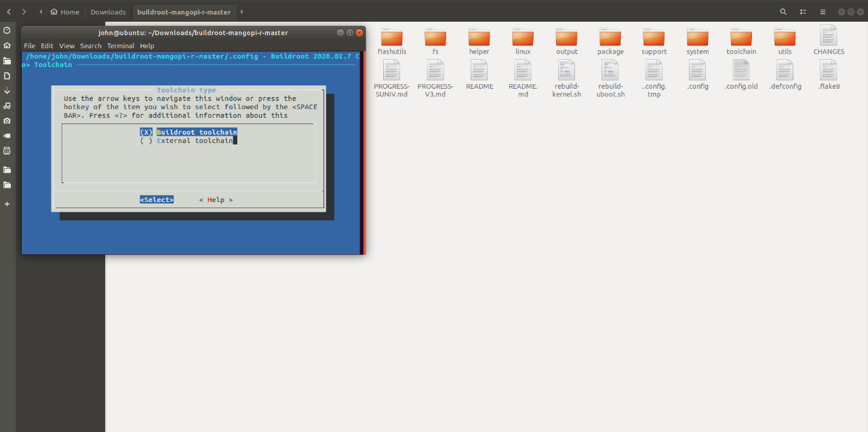Open the file manager hamburger menu
Viewport: 868px width, 432px height.
823,12
